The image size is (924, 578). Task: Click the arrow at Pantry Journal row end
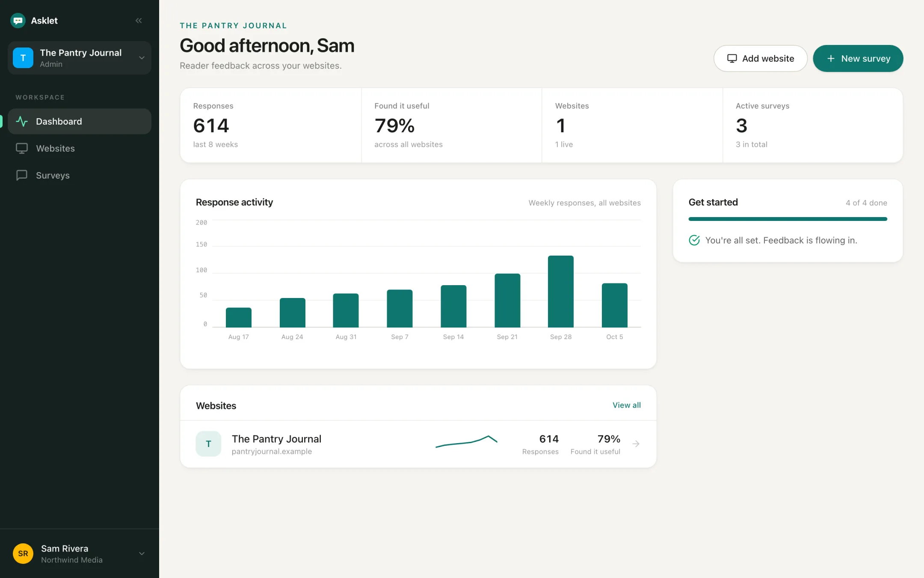coord(636,444)
